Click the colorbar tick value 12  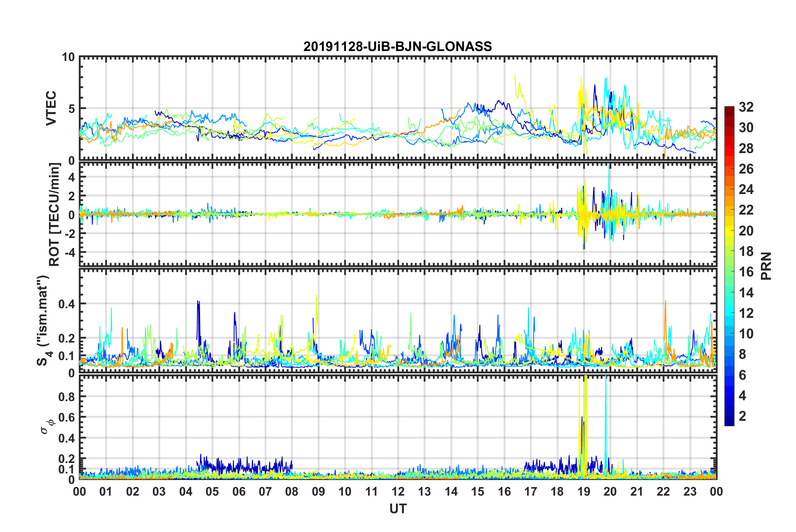tap(746, 313)
